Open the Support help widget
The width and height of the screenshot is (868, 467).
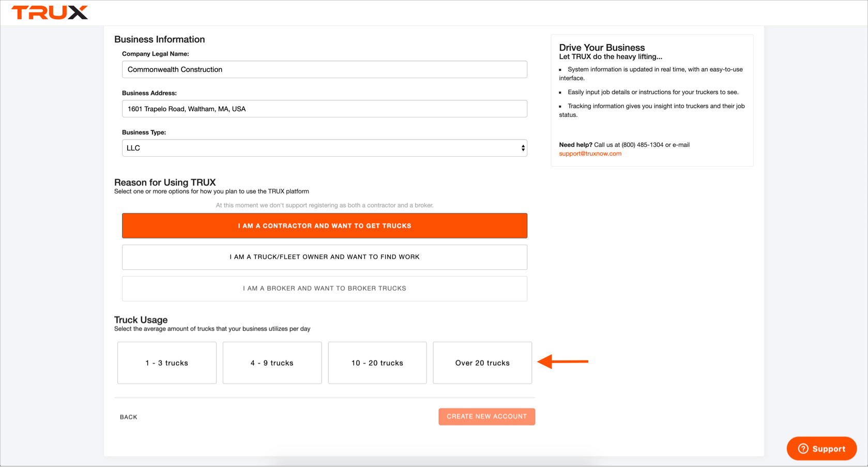pos(821,448)
